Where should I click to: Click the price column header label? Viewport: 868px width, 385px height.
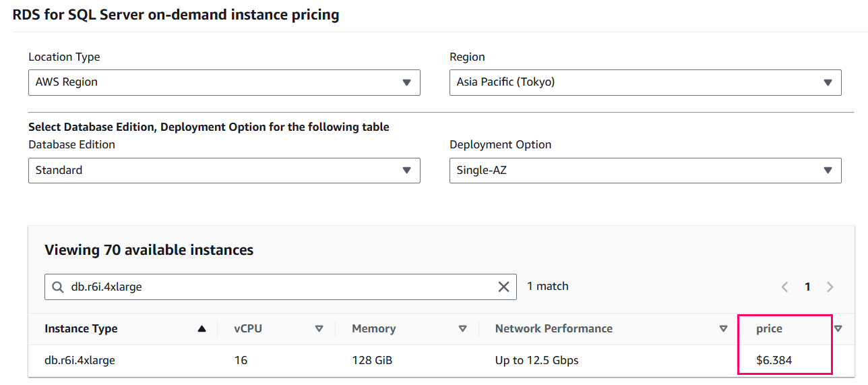point(769,329)
